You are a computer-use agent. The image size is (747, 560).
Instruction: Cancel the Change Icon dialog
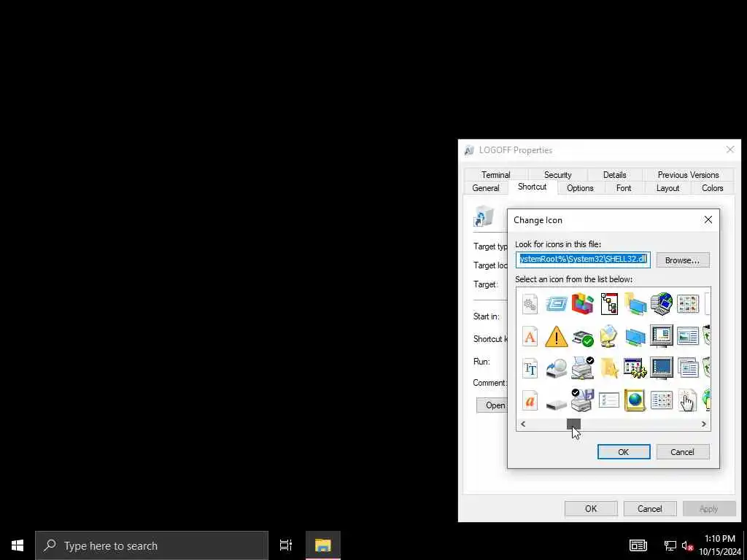(x=682, y=452)
